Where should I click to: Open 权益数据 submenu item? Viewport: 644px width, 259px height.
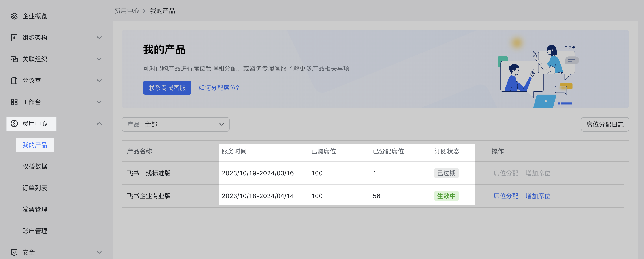click(x=35, y=166)
